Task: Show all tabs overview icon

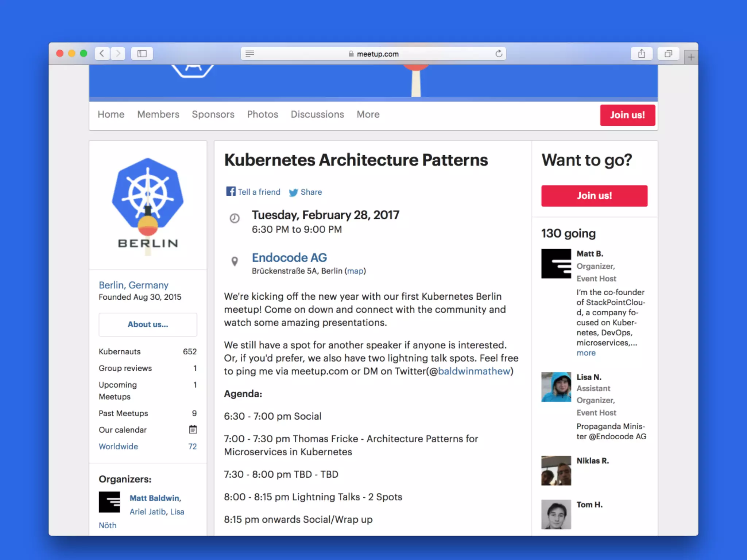Action: 668,54
